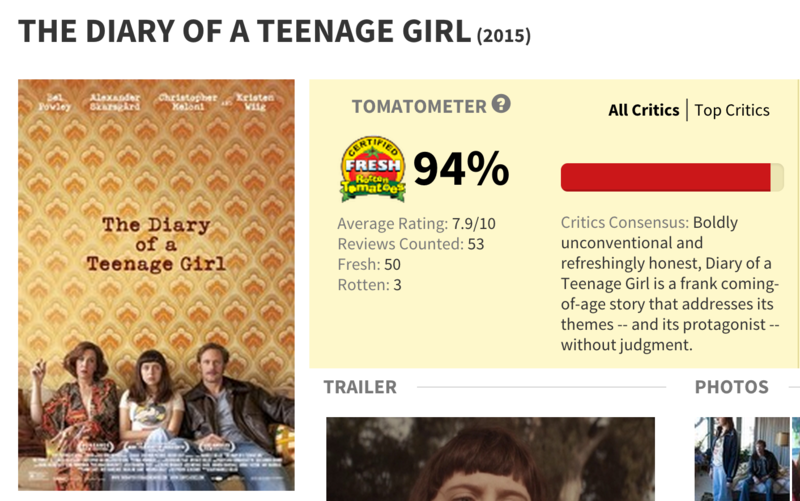800x501 pixels.
Task: Click the Reviews Counted: 53 line
Action: tap(410, 244)
